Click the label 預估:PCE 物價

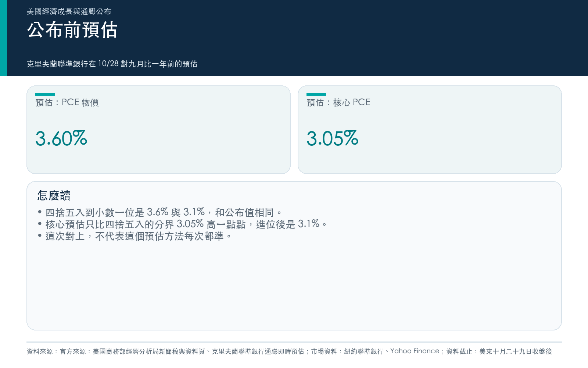67,102
